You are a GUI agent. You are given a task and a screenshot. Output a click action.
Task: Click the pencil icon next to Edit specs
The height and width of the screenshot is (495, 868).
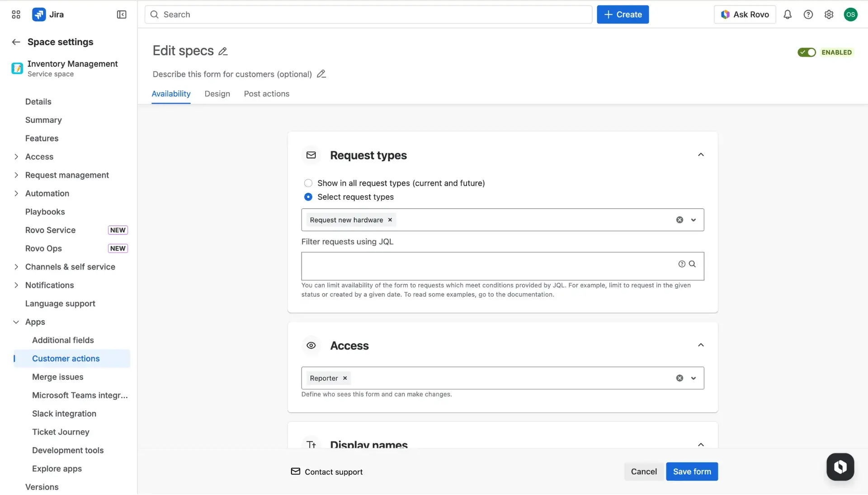(222, 51)
